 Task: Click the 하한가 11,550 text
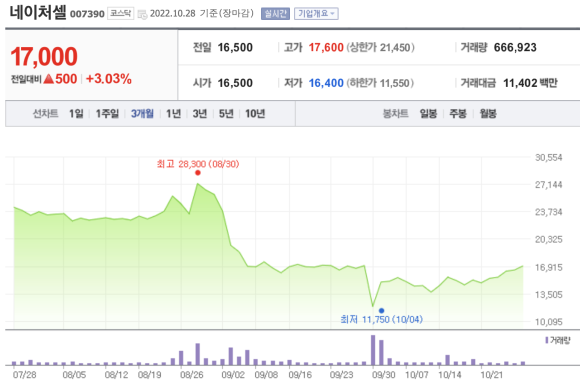[x=380, y=83]
